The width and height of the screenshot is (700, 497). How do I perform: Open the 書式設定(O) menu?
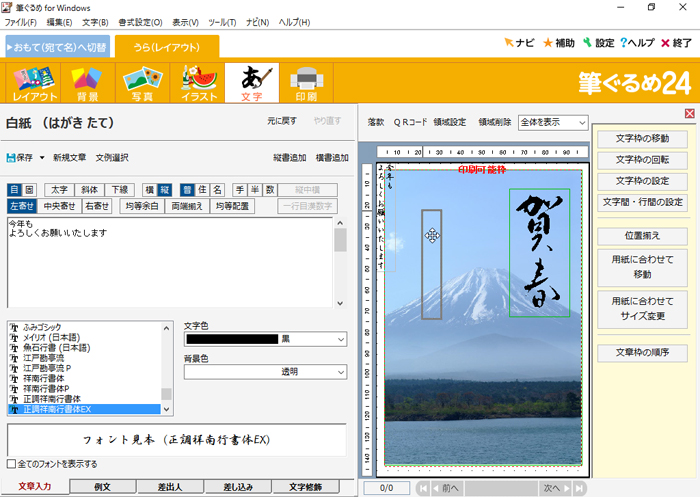point(140,22)
